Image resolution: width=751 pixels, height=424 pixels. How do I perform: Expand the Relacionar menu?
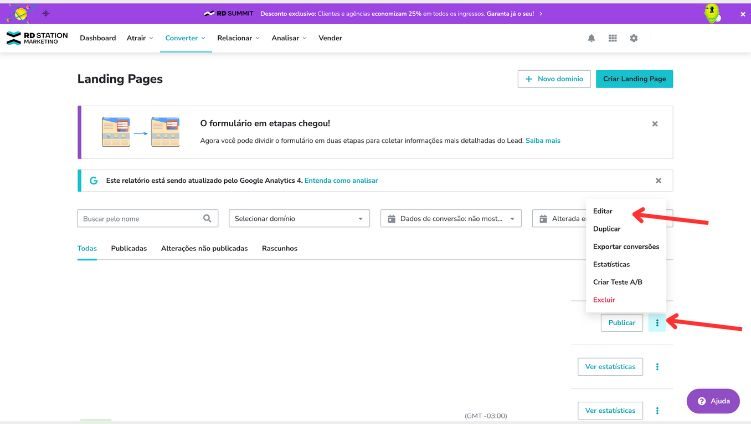238,38
